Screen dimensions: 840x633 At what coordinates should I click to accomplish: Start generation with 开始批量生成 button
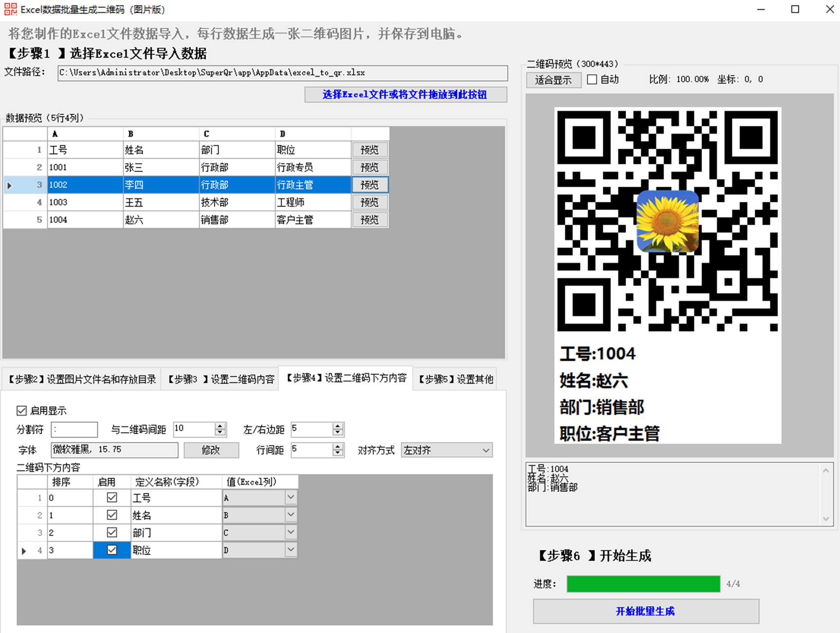click(x=646, y=611)
